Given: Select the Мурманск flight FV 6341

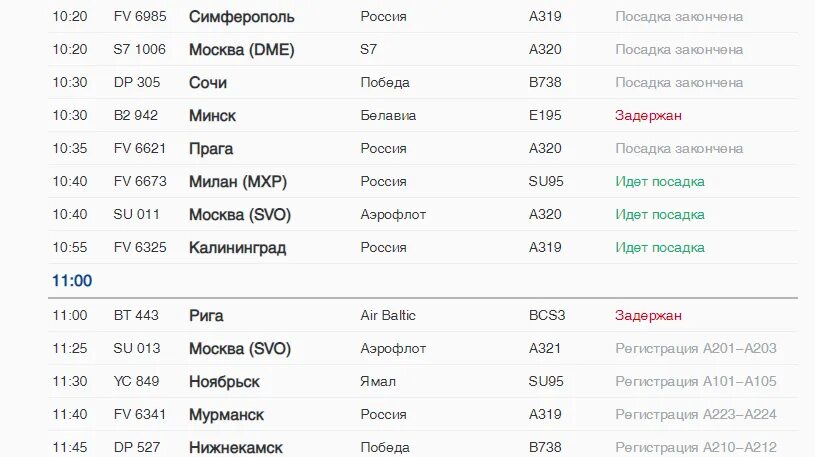Looking at the screenshot, I should pos(423,414).
